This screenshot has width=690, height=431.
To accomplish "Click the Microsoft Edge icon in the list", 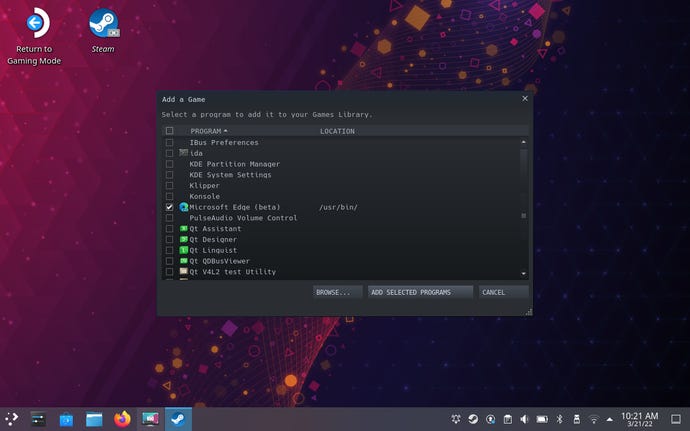I will pyautogui.click(x=184, y=207).
